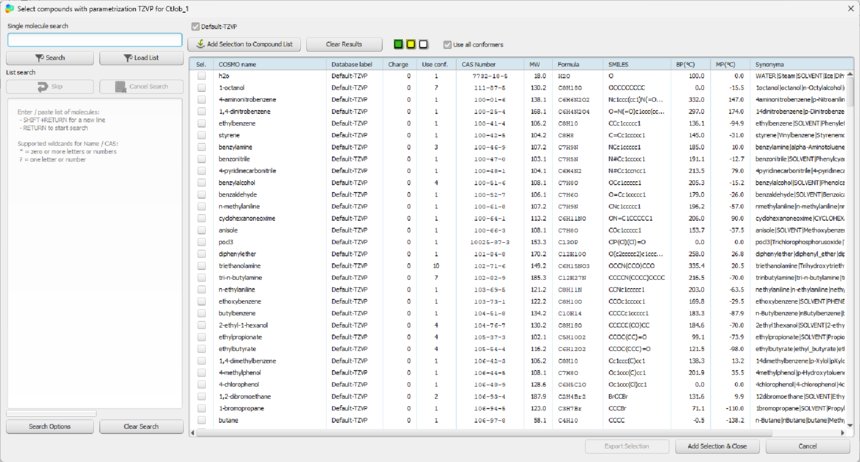Click Add Selection & Close
This screenshot has height=462, width=860.
[717, 446]
